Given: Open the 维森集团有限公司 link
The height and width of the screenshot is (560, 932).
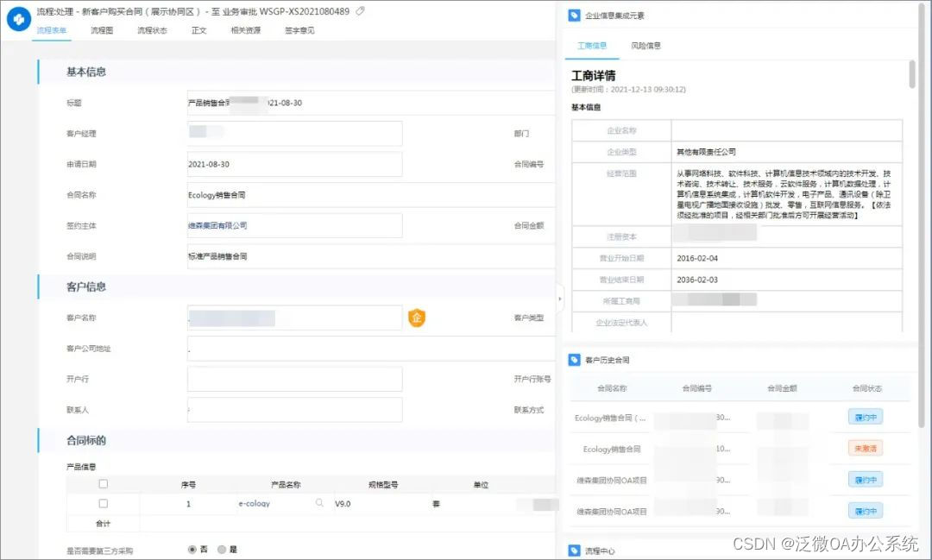Looking at the screenshot, I should tap(217, 225).
